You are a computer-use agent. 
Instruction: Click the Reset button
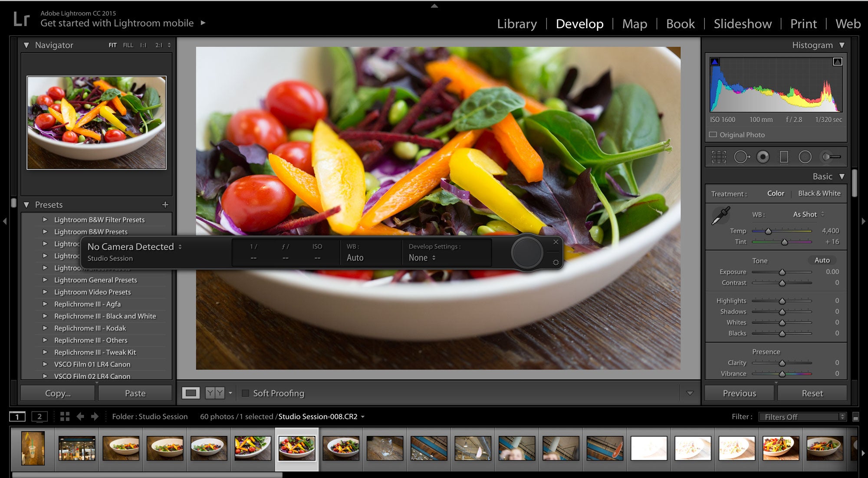pyautogui.click(x=812, y=393)
